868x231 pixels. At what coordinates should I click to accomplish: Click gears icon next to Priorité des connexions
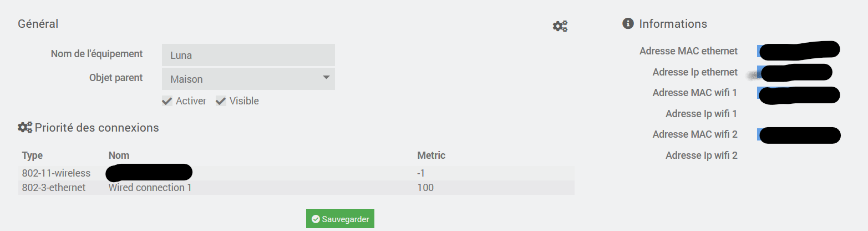pos(25,127)
